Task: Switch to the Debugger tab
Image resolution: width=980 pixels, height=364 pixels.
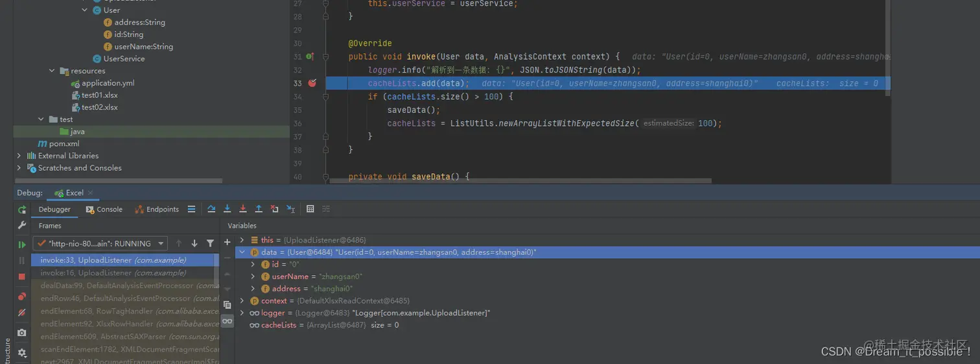Action: pyautogui.click(x=54, y=210)
